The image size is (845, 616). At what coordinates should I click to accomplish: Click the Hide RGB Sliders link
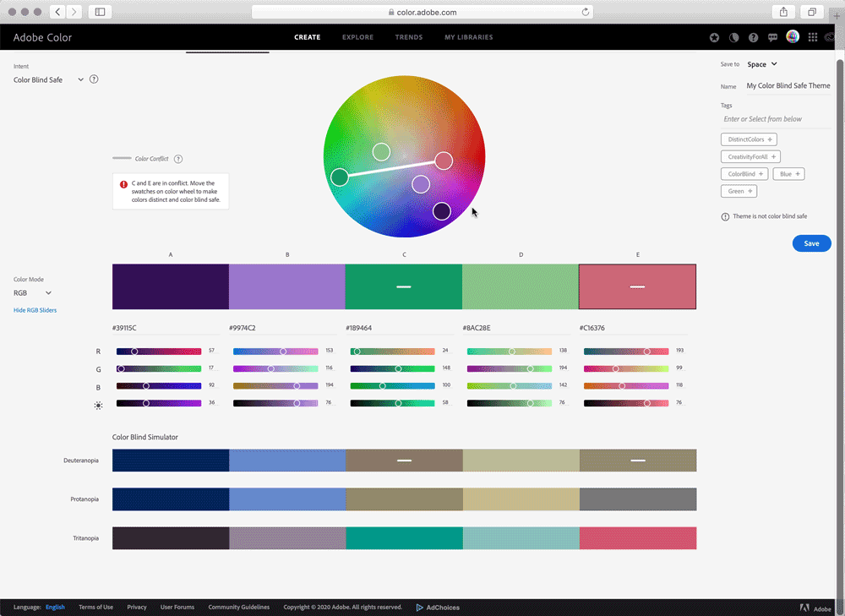pos(35,310)
